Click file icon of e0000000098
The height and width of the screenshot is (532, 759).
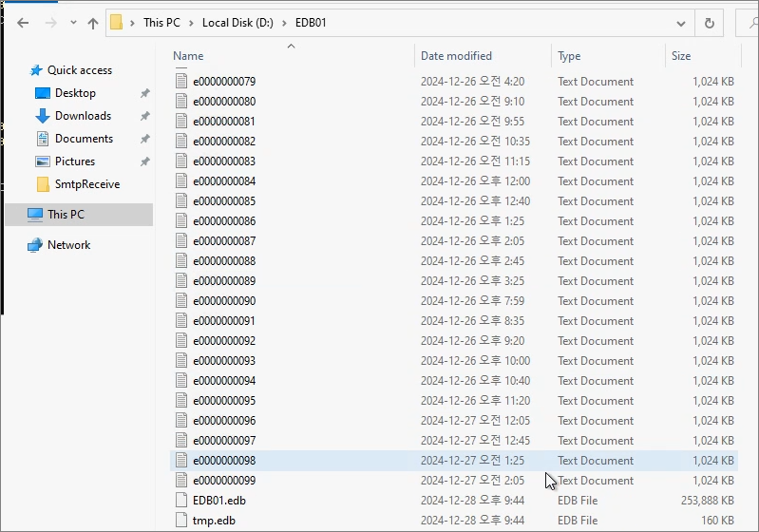pos(181,461)
